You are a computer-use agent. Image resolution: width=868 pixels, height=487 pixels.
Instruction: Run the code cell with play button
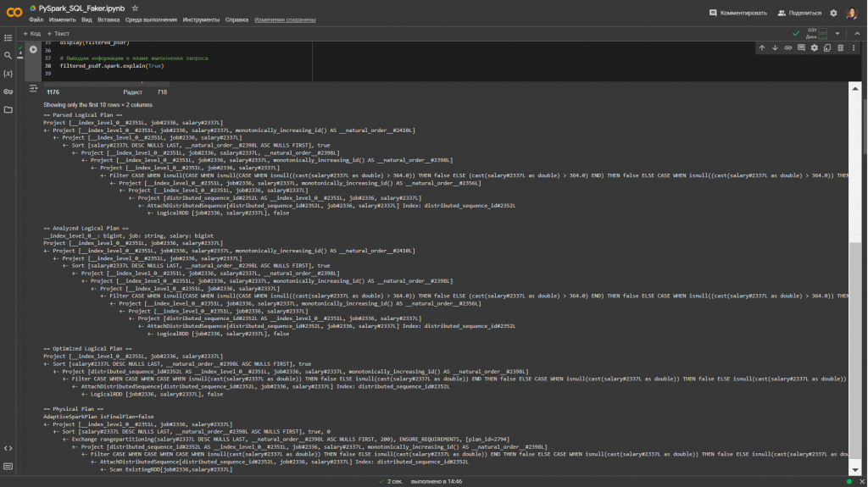coord(34,50)
